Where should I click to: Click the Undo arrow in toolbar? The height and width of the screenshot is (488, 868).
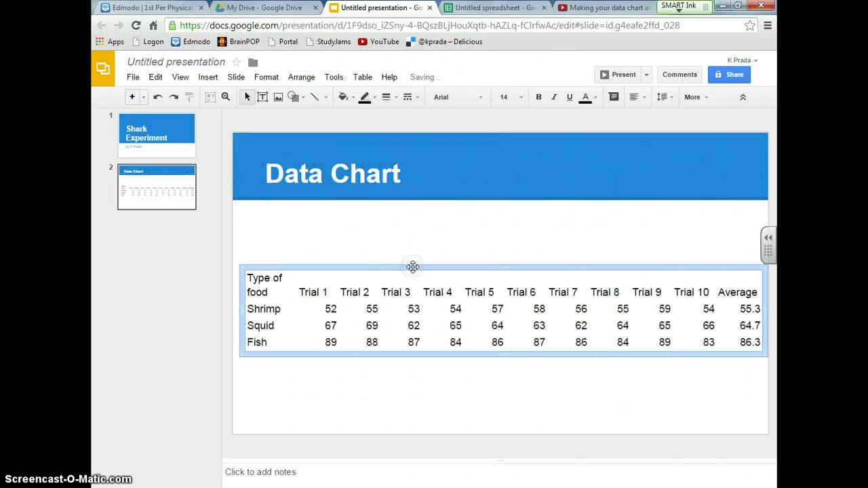click(157, 97)
